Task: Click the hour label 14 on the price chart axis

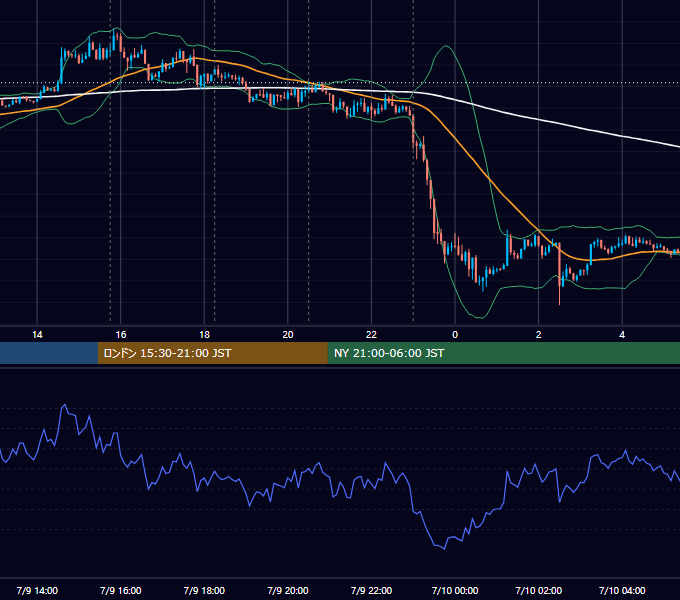Action: (x=37, y=335)
